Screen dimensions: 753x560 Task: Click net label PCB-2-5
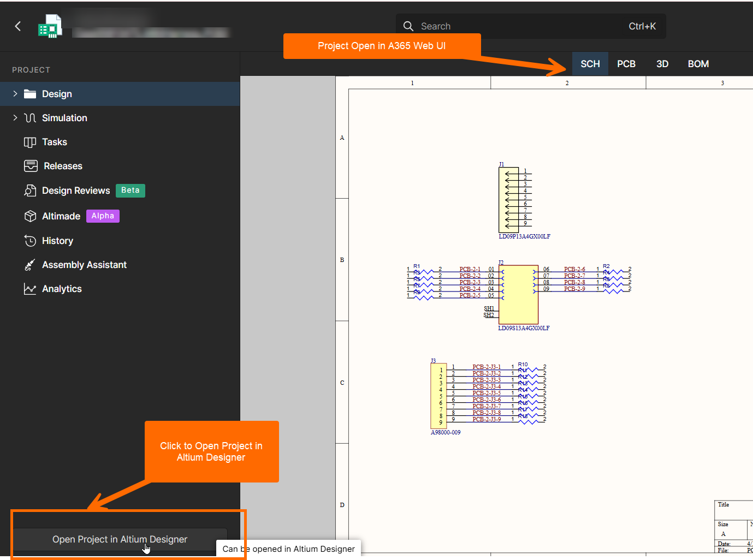(x=470, y=295)
